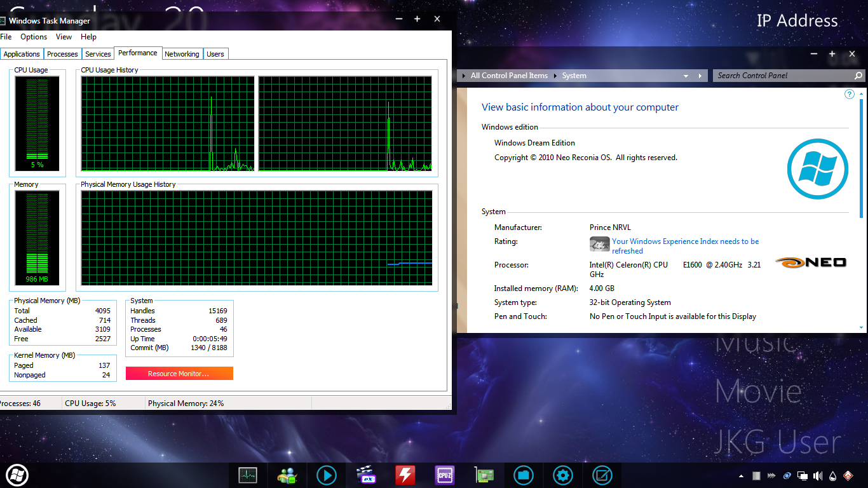Screen dimensions: 868x488
Task: Click the NEO manufacturer logo
Action: tap(811, 262)
